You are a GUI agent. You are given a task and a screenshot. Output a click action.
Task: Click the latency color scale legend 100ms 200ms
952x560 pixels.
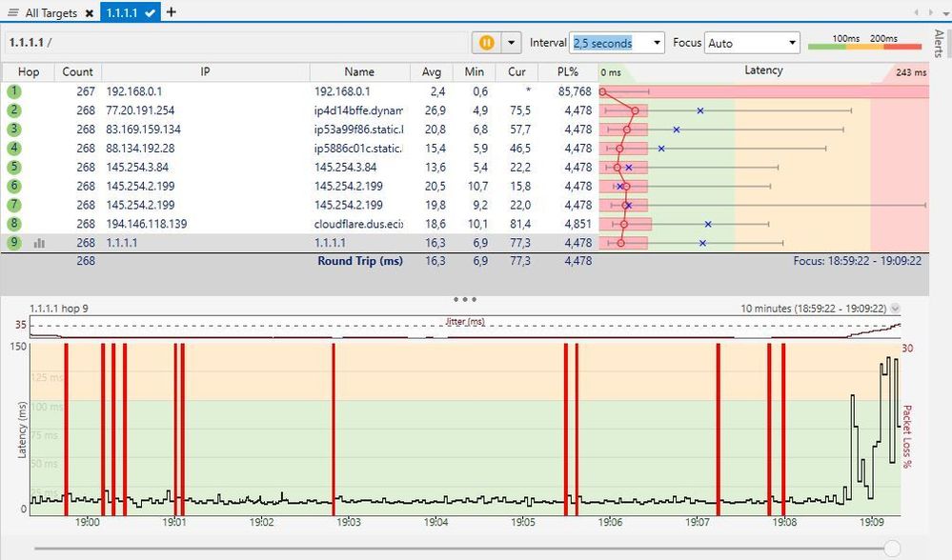[865, 43]
